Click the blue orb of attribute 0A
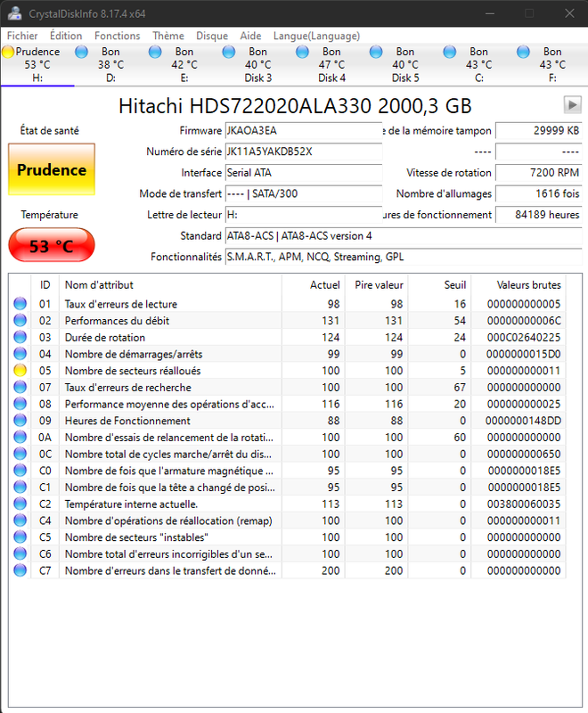The height and width of the screenshot is (713, 588). tap(20, 437)
